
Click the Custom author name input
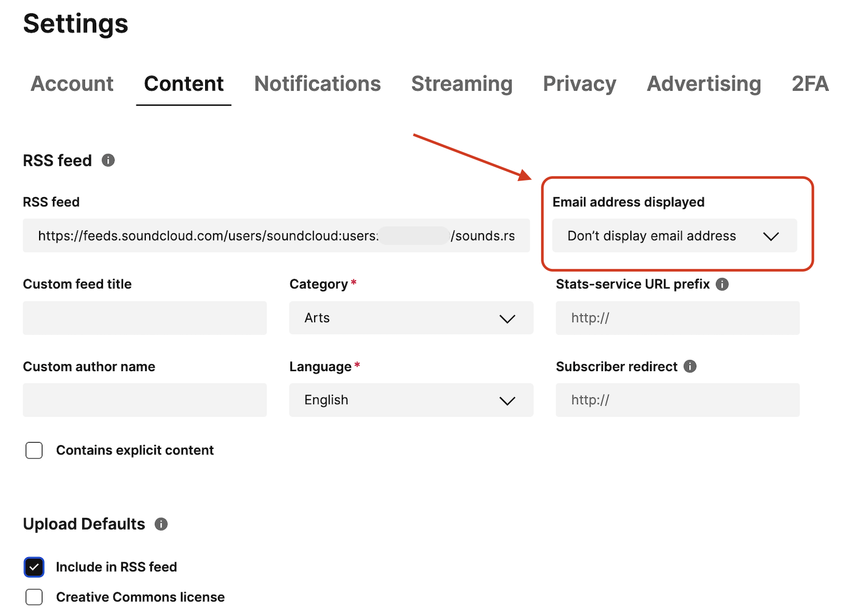point(144,400)
